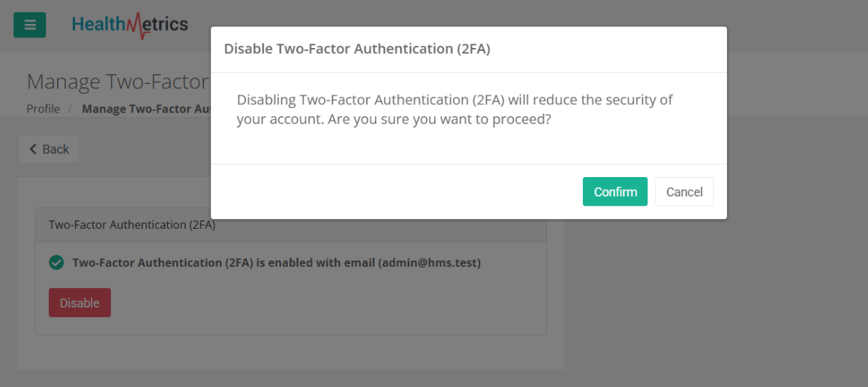Confirm disabling two-factor authentication
Image resolution: width=868 pixels, height=387 pixels.
coord(614,192)
